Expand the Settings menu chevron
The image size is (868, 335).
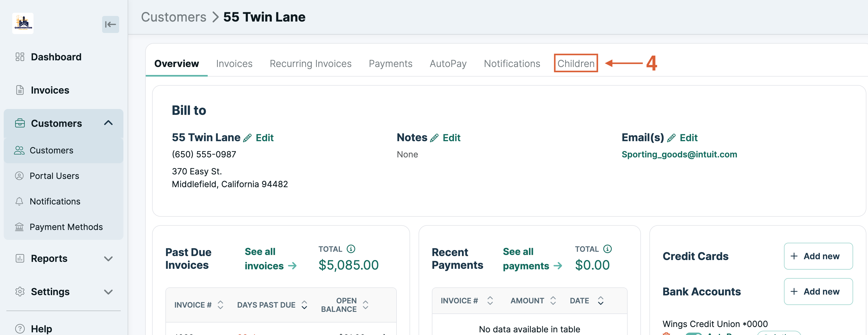click(x=108, y=292)
